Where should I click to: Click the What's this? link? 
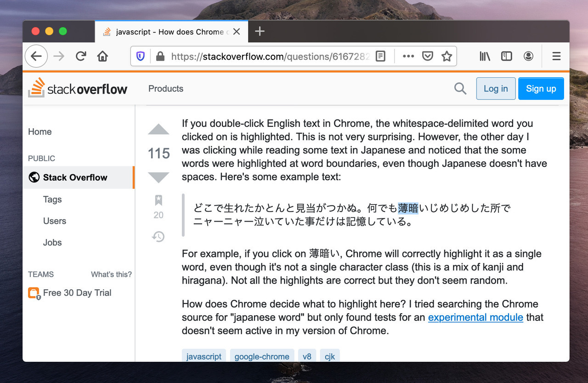pos(111,274)
